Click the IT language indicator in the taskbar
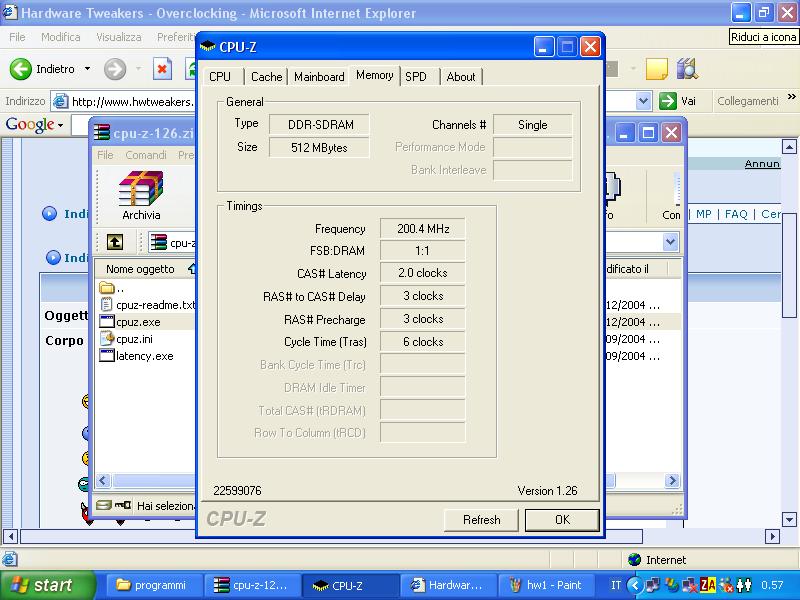 click(x=616, y=585)
